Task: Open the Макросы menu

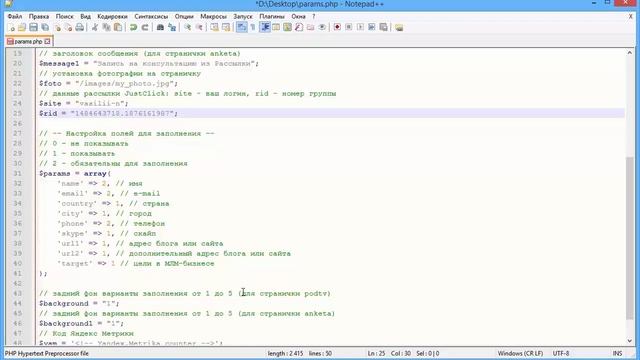Action: [213, 16]
